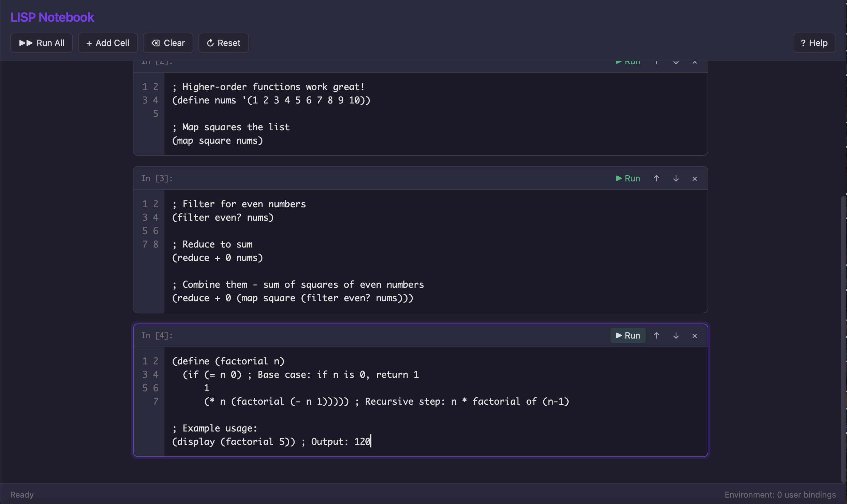Delete the partially visible cell In [2]
This screenshot has height=504, width=847.
click(695, 62)
